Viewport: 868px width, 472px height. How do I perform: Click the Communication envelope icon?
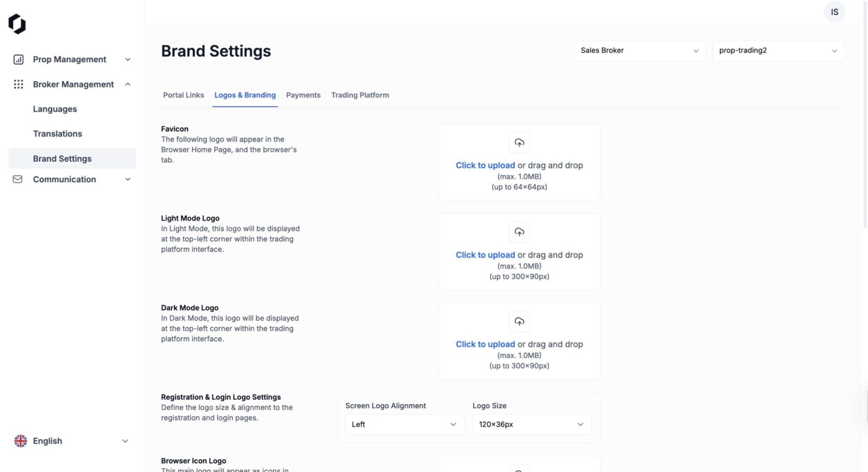(x=18, y=179)
